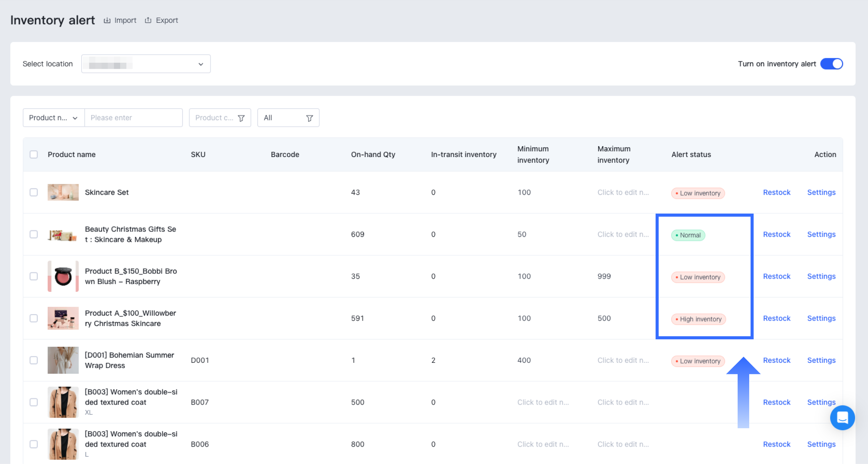This screenshot has width=868, height=464.
Task: Select the Product A Willowberry row checkbox
Action: 34,319
